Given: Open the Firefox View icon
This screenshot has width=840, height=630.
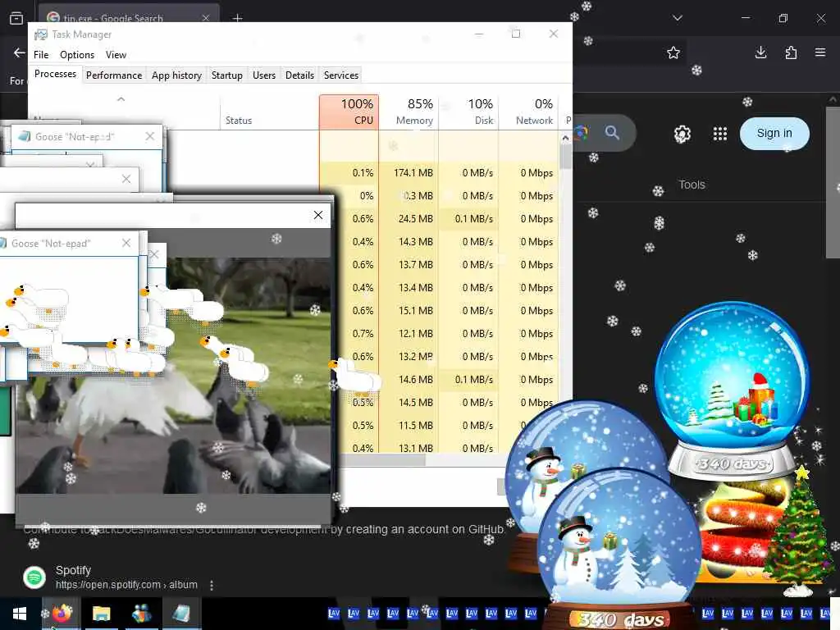Looking at the screenshot, I should click(x=16, y=18).
